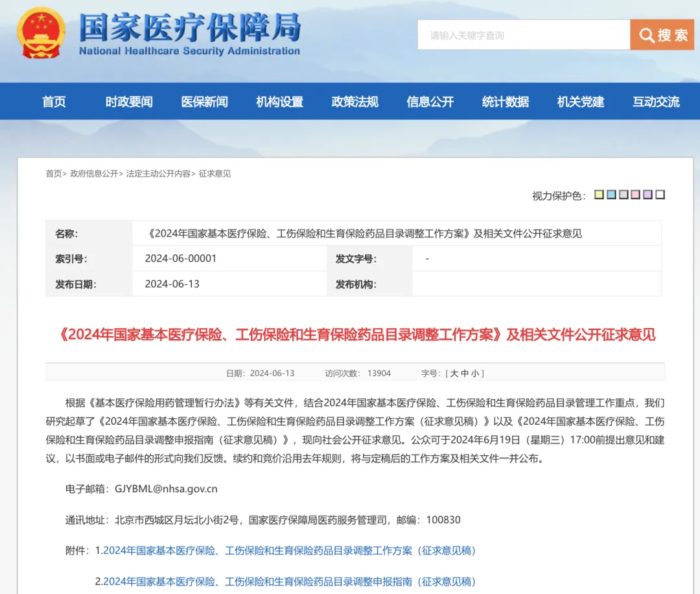Open the 首页 navigation menu item
The height and width of the screenshot is (594, 700).
pyautogui.click(x=54, y=102)
